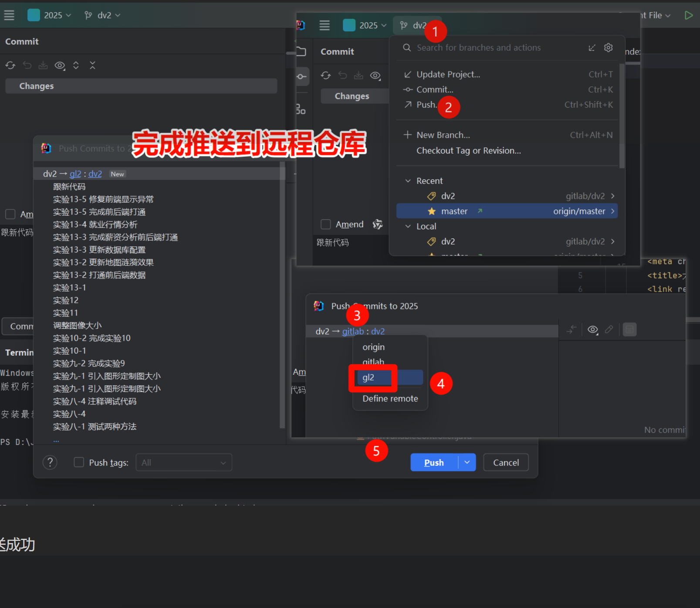Click the Refresh icon in the inset Commit panel
The width and height of the screenshot is (700, 608).
click(326, 75)
